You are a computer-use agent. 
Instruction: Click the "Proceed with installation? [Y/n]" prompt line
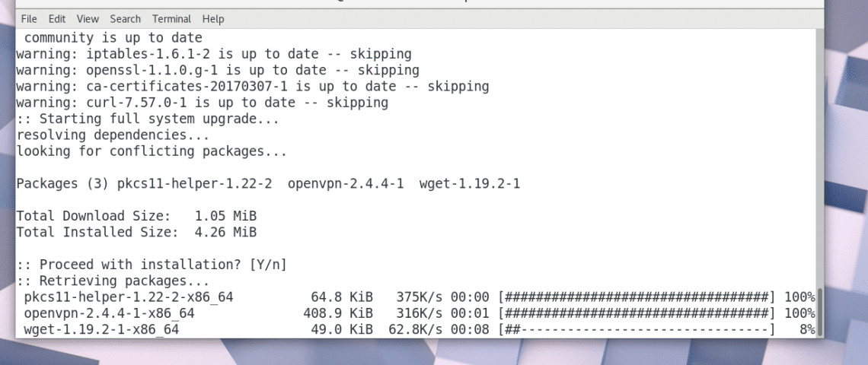(x=151, y=265)
